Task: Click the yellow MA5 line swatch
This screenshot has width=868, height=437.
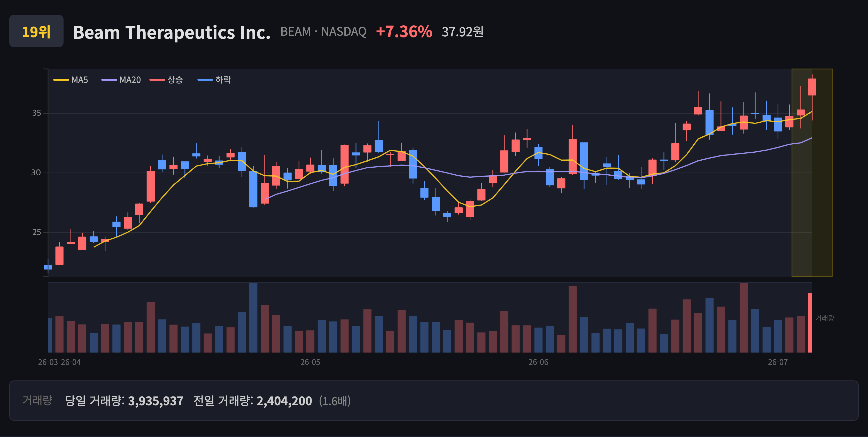Action: click(61, 80)
